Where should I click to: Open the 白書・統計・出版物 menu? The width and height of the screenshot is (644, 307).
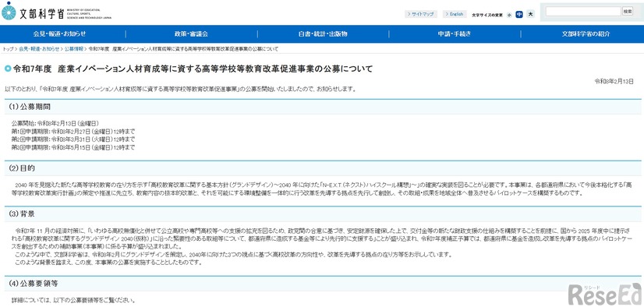point(323,34)
